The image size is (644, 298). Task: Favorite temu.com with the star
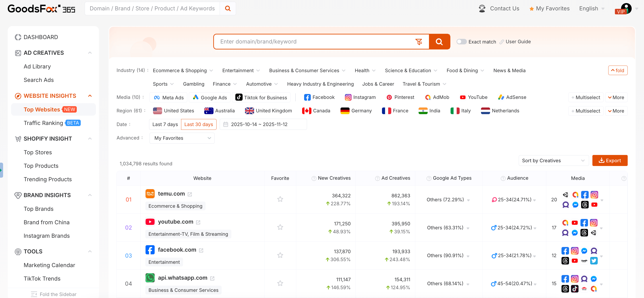coord(280,199)
